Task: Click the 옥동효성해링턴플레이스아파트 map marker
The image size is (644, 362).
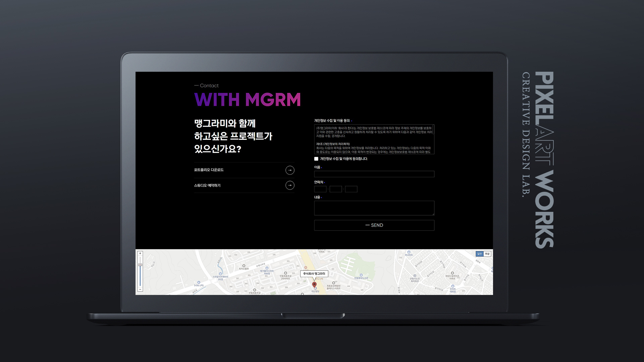Action: click(x=333, y=283)
